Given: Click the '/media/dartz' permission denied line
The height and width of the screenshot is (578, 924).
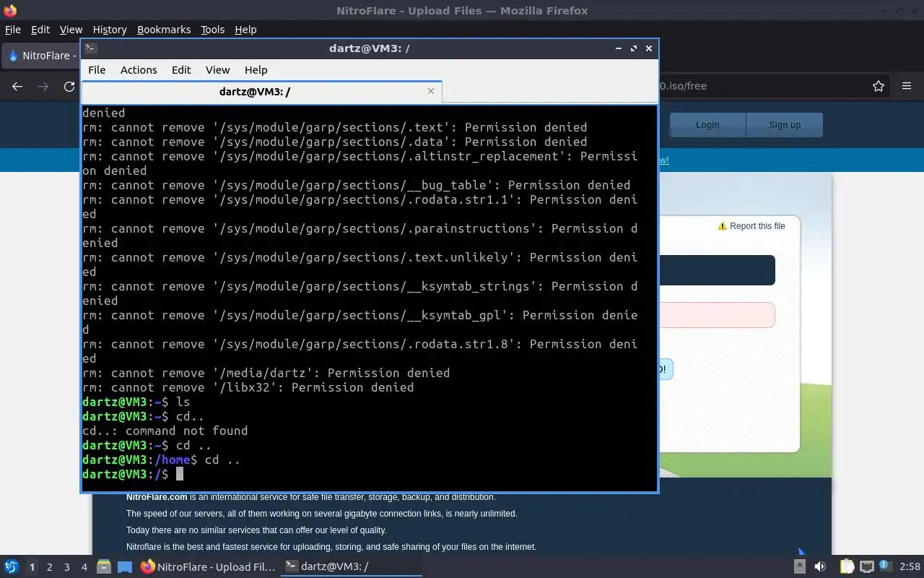Looking at the screenshot, I should point(266,373).
